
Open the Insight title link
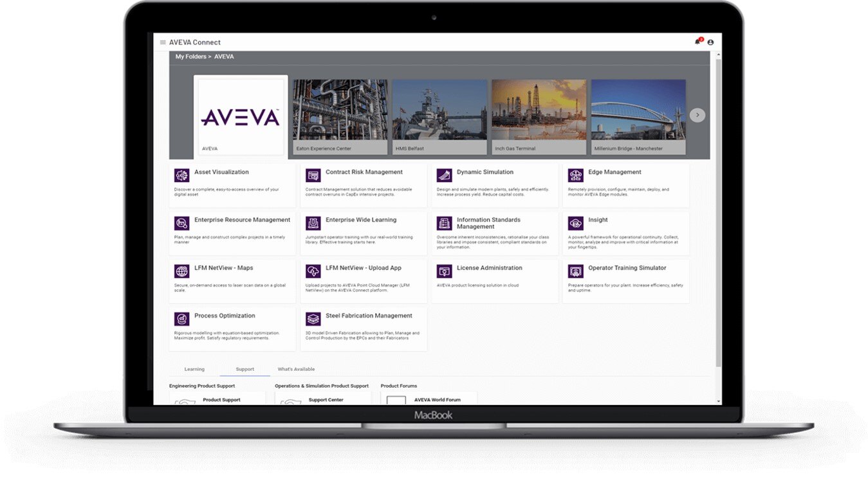[x=598, y=220]
